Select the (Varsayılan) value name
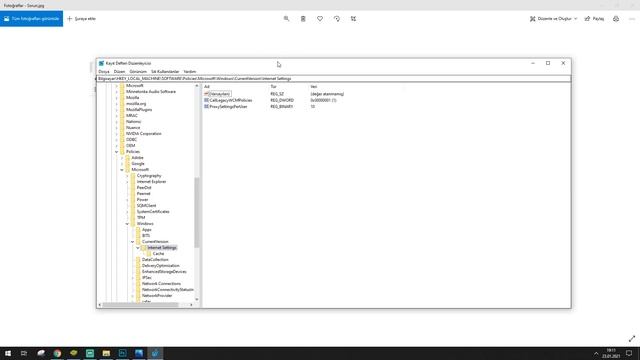The width and height of the screenshot is (640, 360). click(220, 94)
